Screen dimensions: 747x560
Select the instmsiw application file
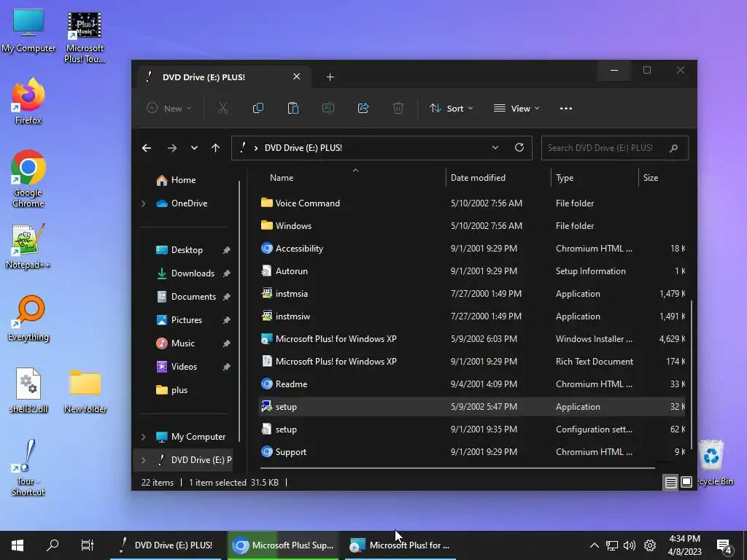472,316
